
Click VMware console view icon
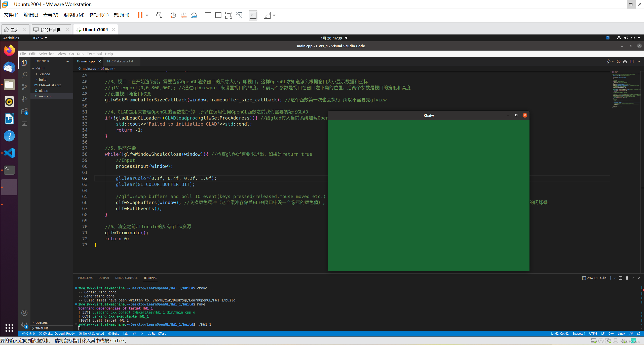(x=253, y=15)
